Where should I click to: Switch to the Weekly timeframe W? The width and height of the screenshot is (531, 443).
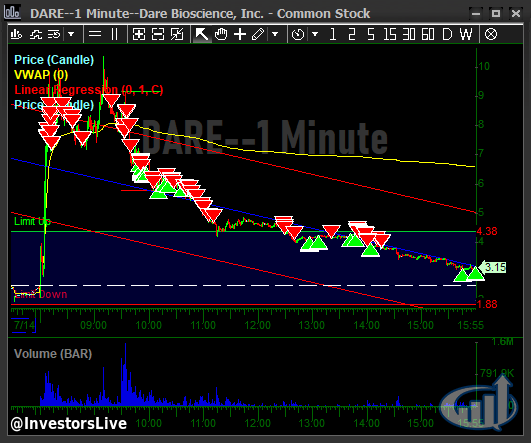tap(466, 34)
